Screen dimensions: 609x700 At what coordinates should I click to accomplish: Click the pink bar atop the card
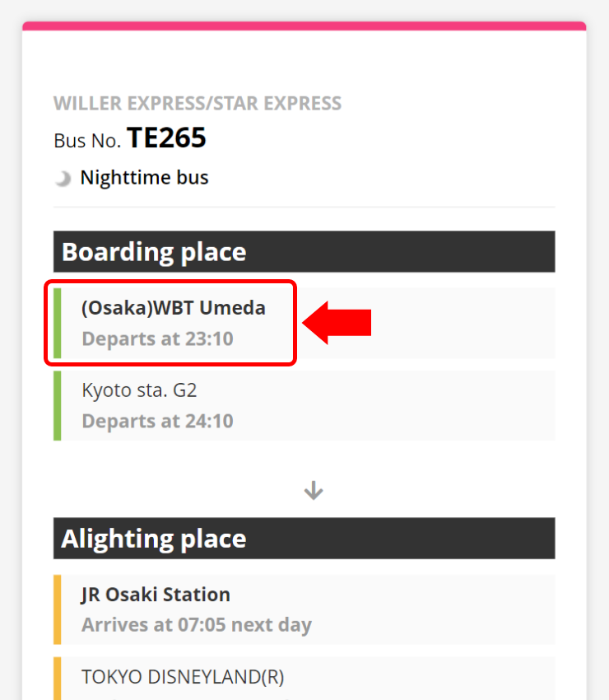pos(304,26)
